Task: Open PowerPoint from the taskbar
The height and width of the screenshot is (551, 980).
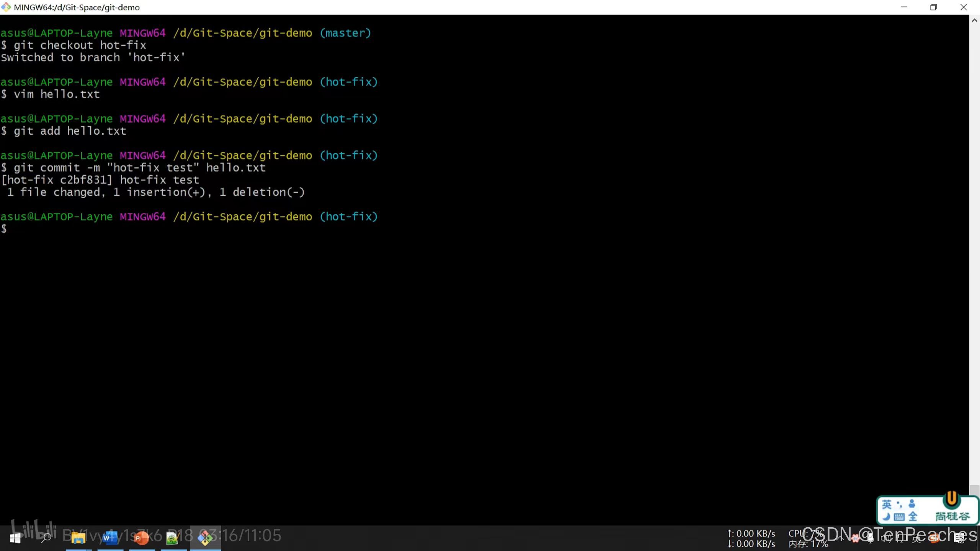Action: pyautogui.click(x=141, y=538)
